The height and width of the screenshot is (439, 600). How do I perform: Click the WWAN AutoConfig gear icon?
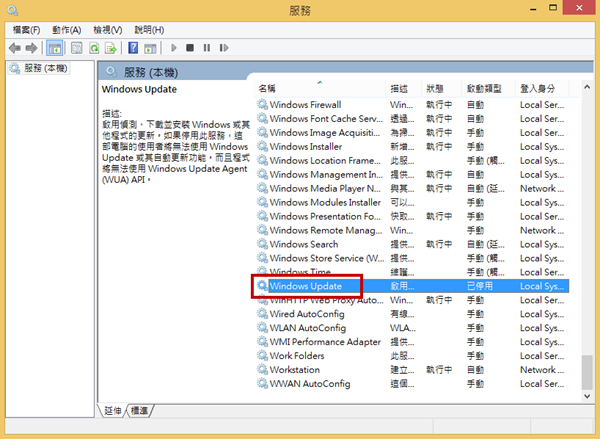click(262, 383)
